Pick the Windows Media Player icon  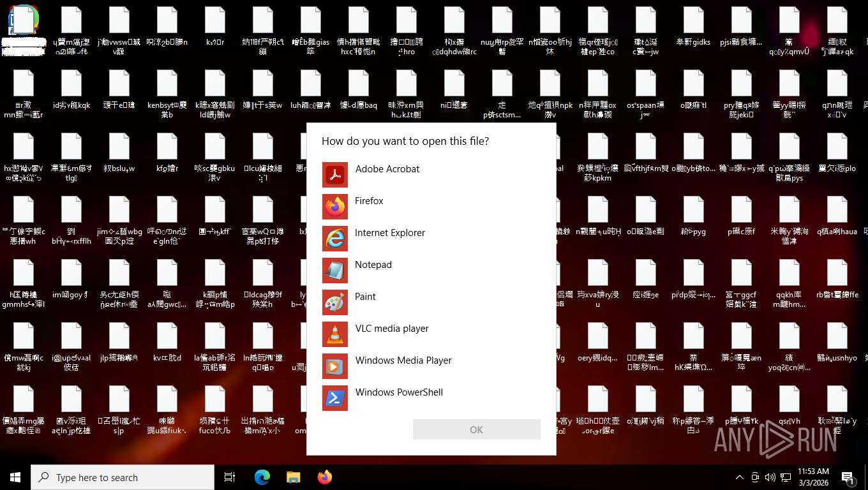coord(335,366)
